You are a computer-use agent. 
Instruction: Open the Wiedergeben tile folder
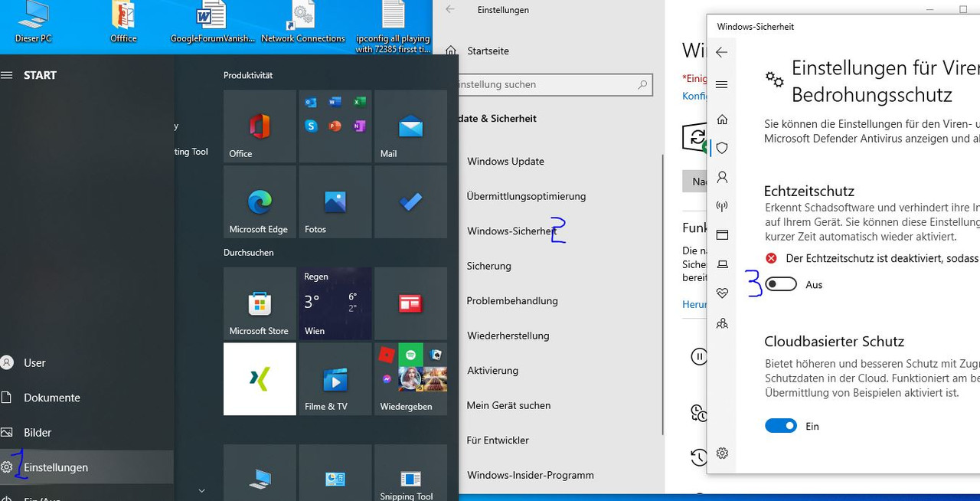coord(410,379)
